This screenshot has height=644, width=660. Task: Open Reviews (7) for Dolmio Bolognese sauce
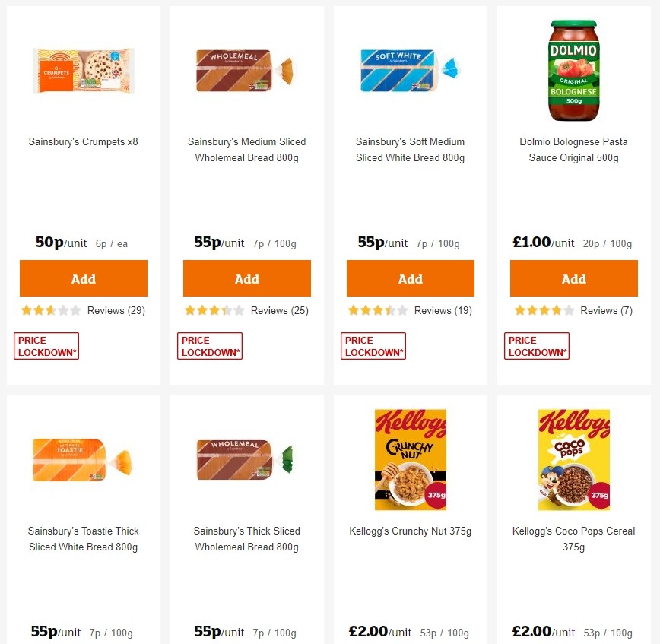tap(606, 310)
